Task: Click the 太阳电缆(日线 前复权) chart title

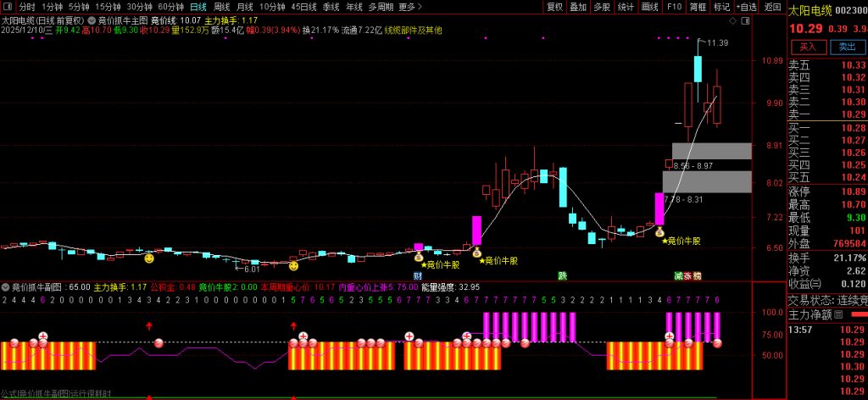Action: coord(42,21)
